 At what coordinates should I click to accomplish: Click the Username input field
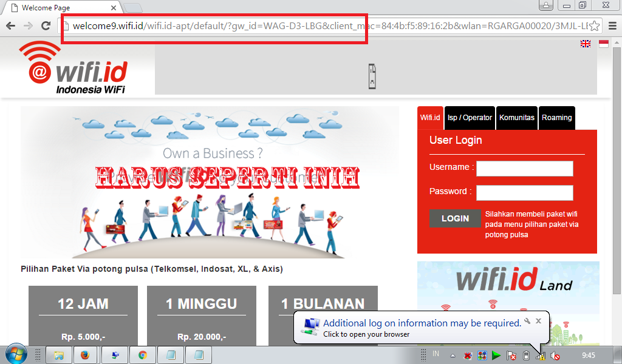pos(524,168)
